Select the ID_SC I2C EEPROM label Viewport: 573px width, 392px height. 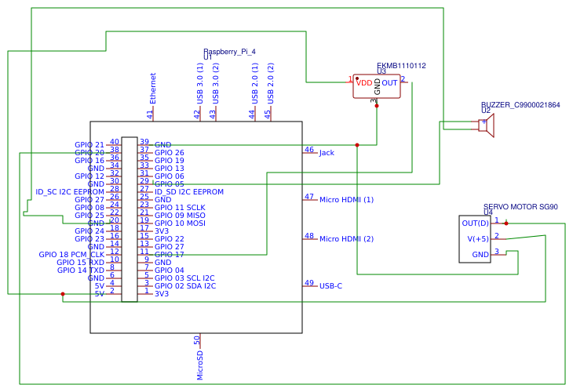[x=70, y=192]
